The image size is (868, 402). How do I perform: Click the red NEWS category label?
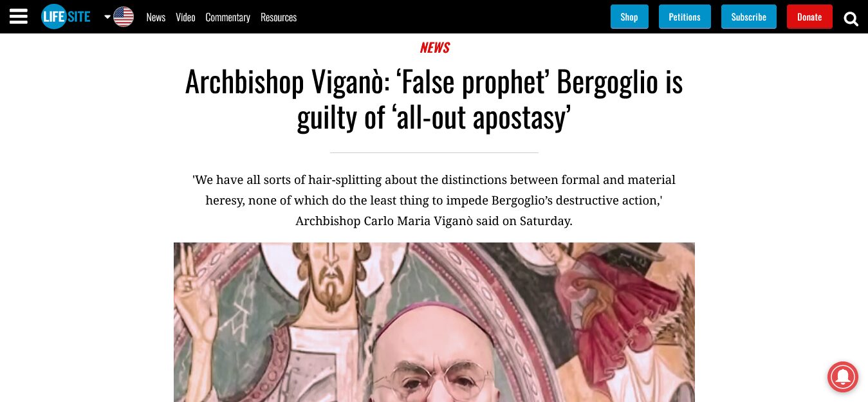point(434,48)
